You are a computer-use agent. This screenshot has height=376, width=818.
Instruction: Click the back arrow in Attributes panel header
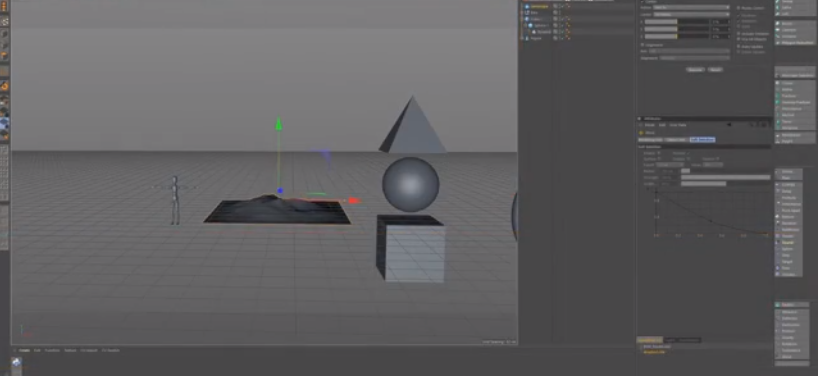pyautogui.click(x=729, y=125)
